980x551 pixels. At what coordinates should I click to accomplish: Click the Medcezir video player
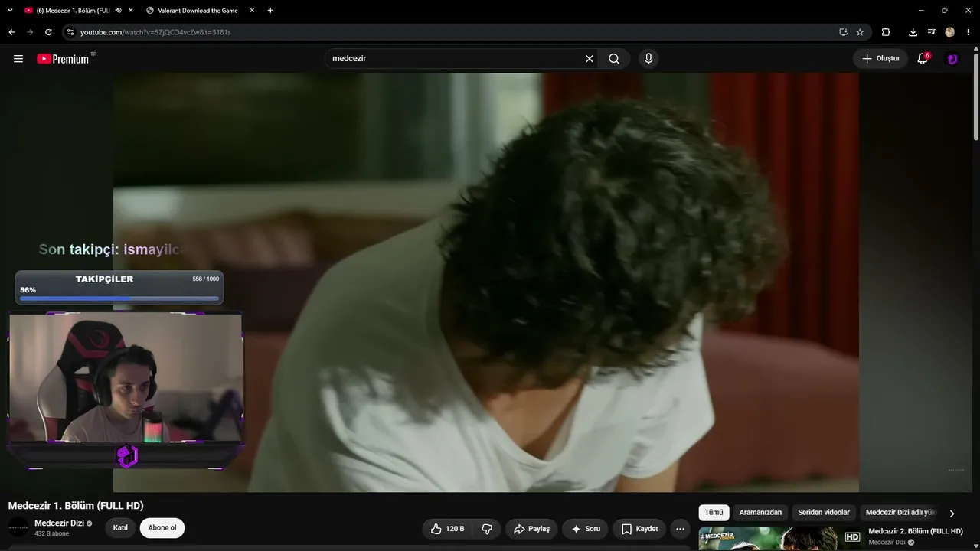pos(486,282)
